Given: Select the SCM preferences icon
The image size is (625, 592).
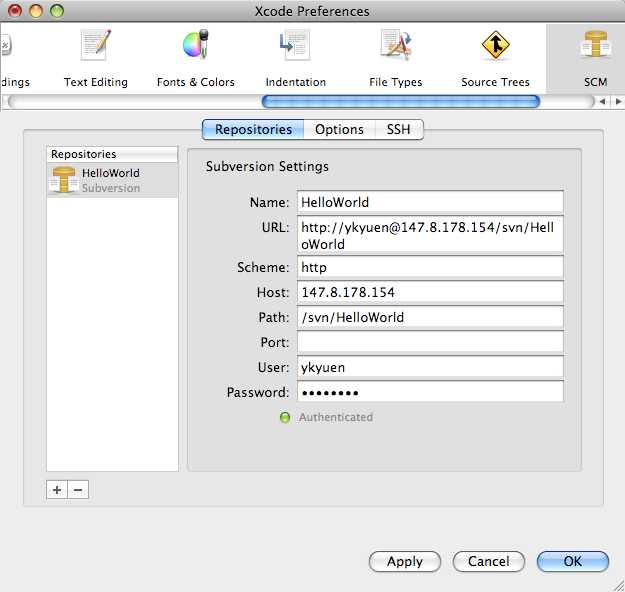Looking at the screenshot, I should 597,57.
